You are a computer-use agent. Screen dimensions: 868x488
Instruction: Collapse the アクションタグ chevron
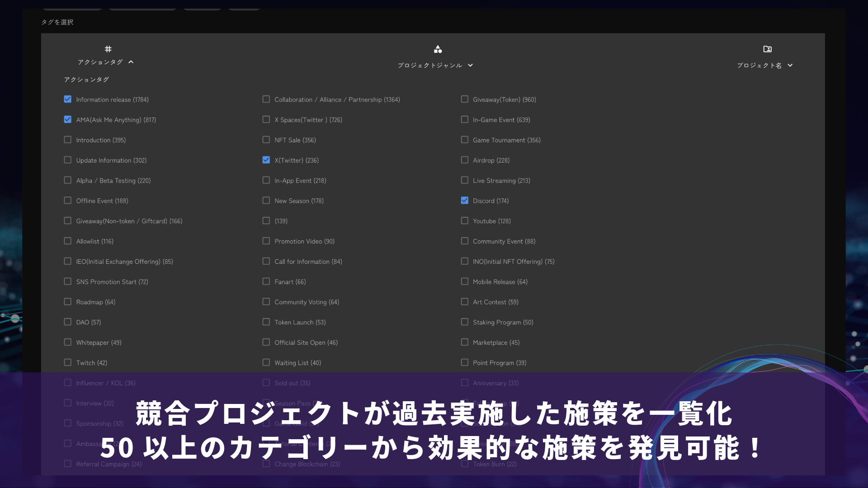131,62
